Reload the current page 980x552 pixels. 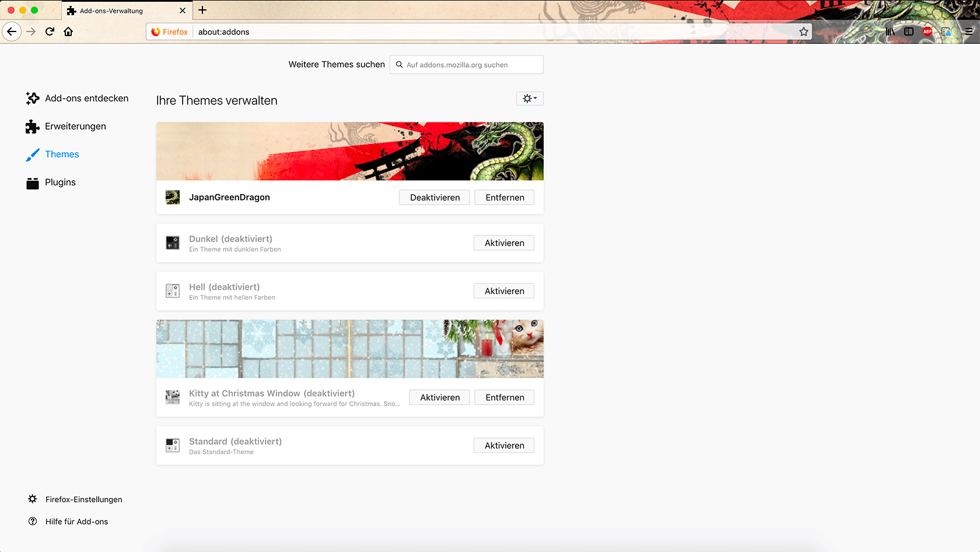50,31
